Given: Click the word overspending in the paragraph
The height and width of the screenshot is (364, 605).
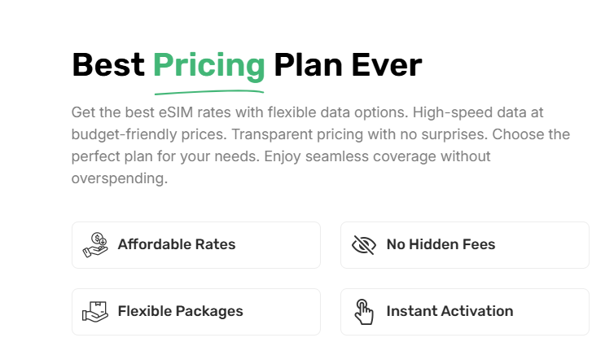Looking at the screenshot, I should (119, 178).
